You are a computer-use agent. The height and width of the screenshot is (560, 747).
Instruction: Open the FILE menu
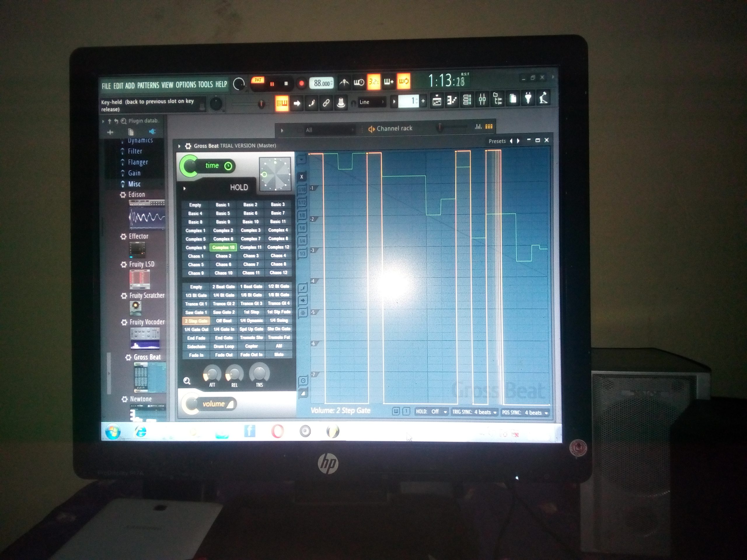pyautogui.click(x=107, y=86)
